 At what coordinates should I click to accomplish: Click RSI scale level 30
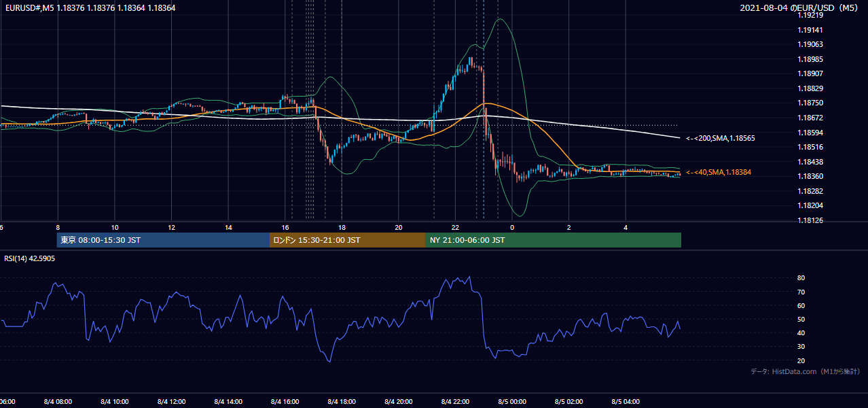click(801, 347)
